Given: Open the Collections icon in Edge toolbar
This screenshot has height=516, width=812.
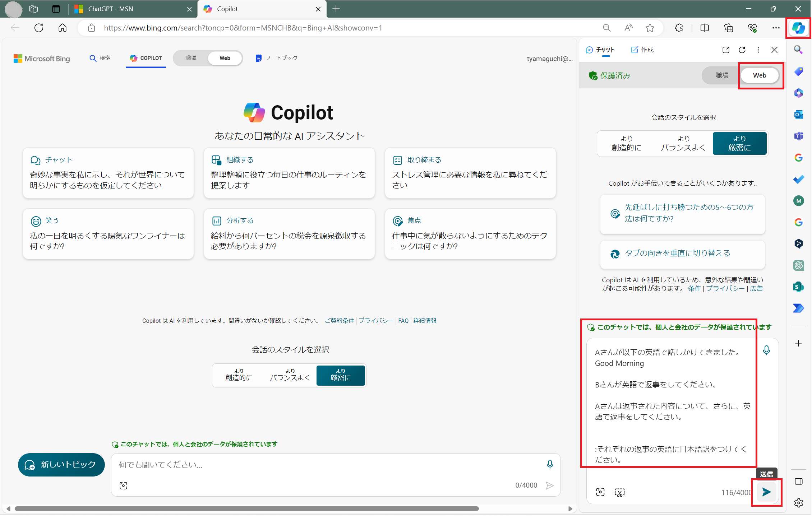Looking at the screenshot, I should [728, 28].
